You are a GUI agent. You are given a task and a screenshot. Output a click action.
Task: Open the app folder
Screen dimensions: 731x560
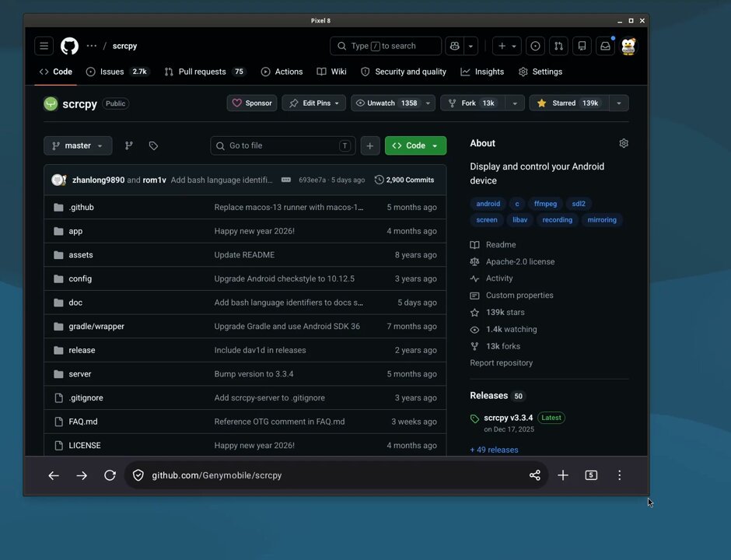tap(75, 231)
